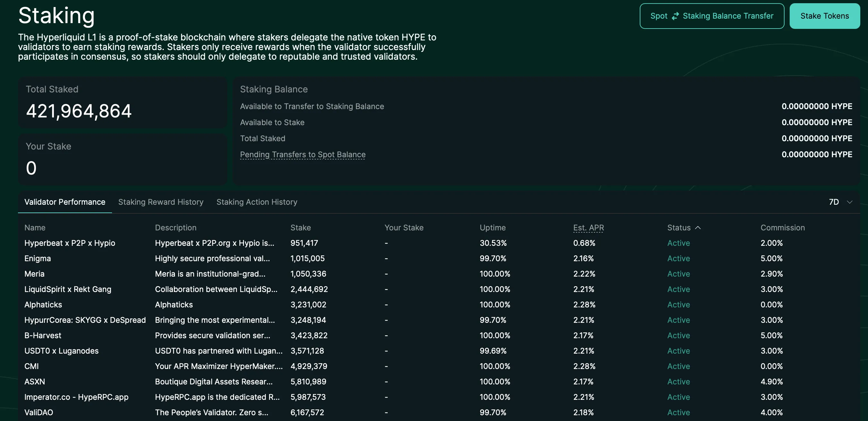The height and width of the screenshot is (421, 868).
Task: Switch to Staking Reward History tab
Action: (x=161, y=202)
